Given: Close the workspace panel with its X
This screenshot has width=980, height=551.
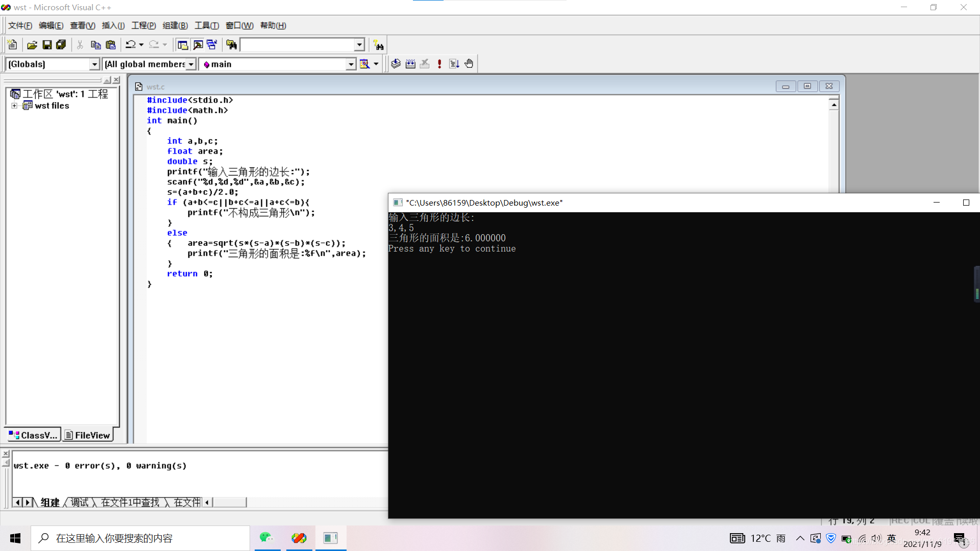Looking at the screenshot, I should [x=116, y=80].
